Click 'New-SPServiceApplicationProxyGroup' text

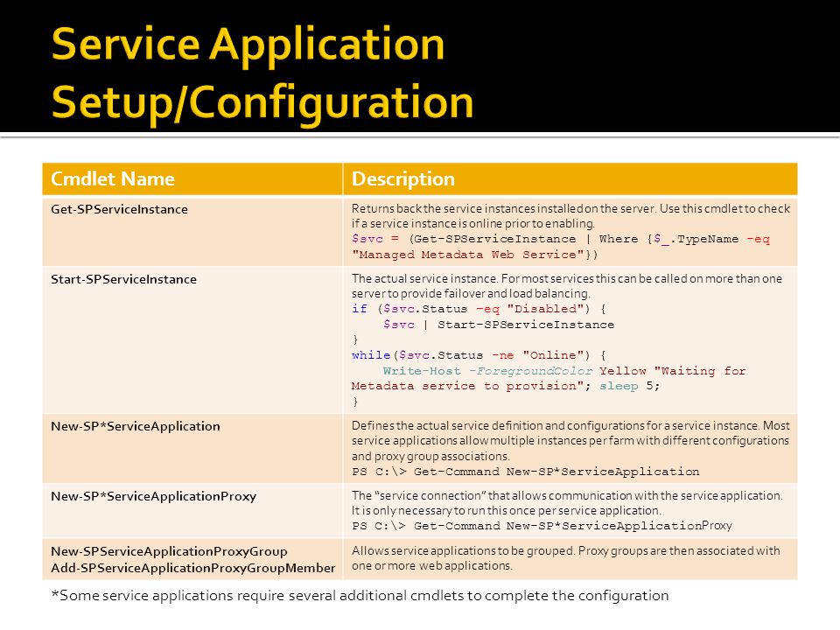coord(169,551)
